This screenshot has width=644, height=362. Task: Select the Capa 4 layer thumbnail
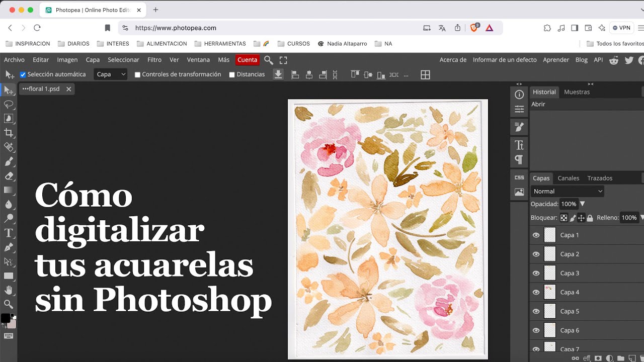coord(550,292)
